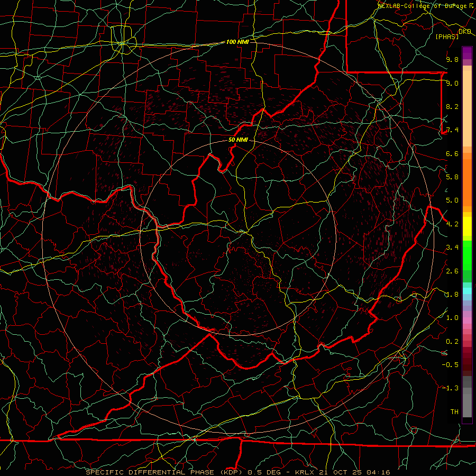This screenshot has height=476, width=476.
Task: Click the "KRLX" radar site identifier
Action: 305,472
